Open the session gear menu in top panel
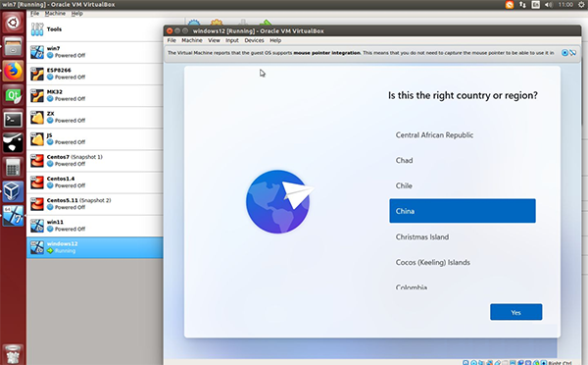Viewport: 588px width, 365px height. (x=581, y=5)
